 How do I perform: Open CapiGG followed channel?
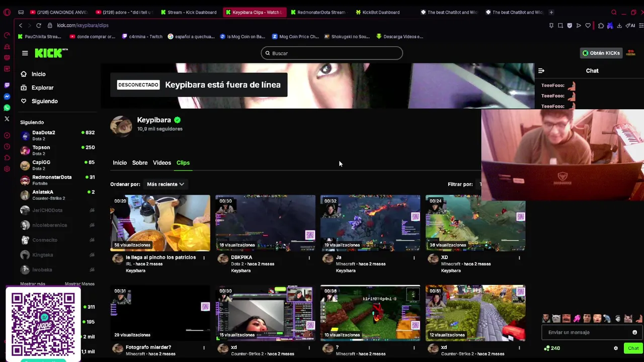click(x=57, y=165)
